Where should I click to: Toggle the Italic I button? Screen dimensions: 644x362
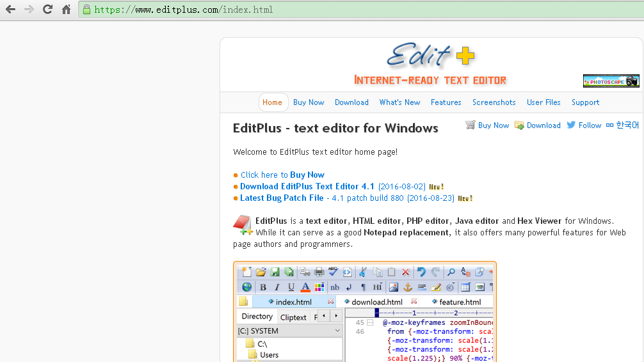(x=277, y=287)
